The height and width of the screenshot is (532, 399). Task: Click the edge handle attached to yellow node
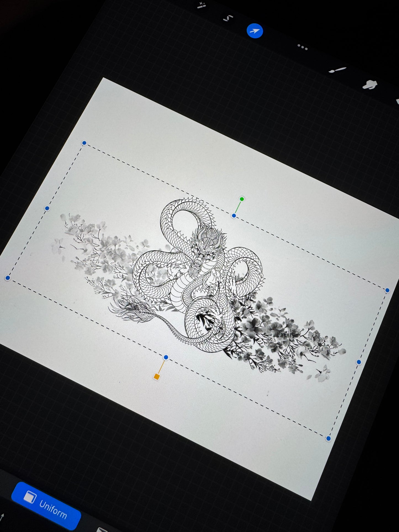(166, 358)
